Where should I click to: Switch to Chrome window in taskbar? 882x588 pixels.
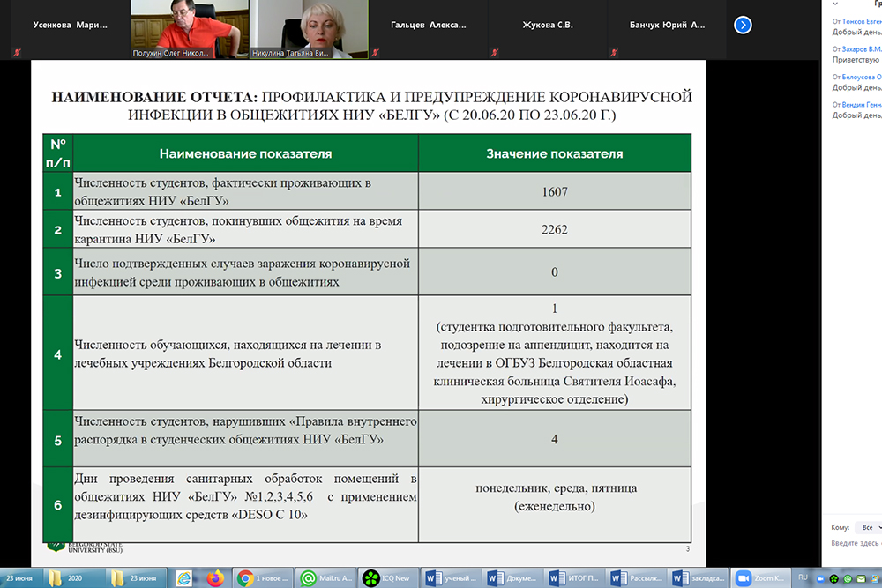coord(263,578)
